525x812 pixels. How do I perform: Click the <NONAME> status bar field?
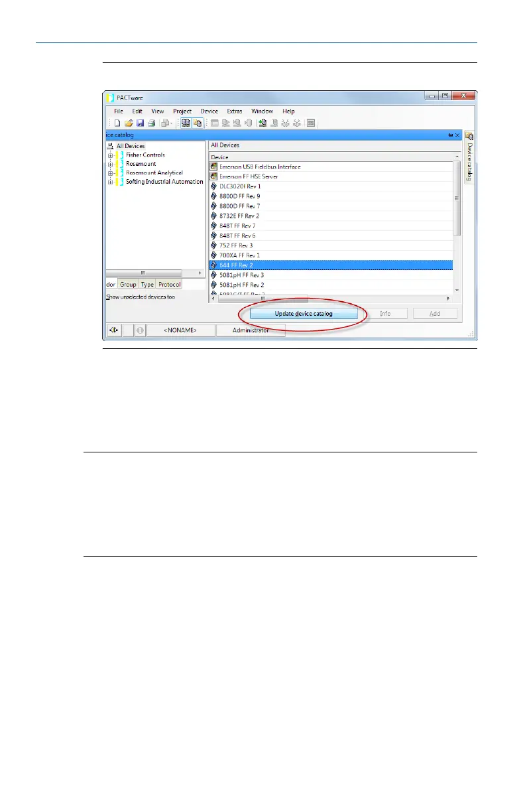(x=180, y=330)
